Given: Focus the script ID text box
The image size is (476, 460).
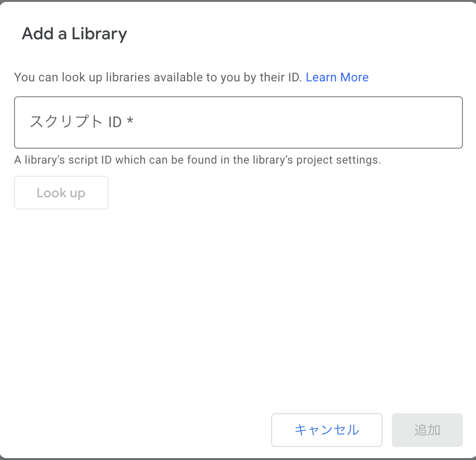Looking at the screenshot, I should (238, 122).
